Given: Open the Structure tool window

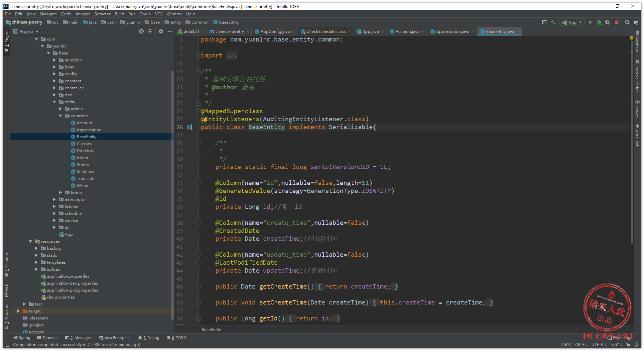Looking at the screenshot, I should tap(6, 316).
